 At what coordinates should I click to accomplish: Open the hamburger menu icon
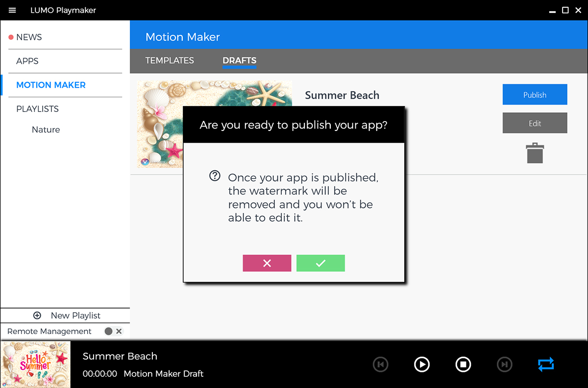click(x=13, y=10)
